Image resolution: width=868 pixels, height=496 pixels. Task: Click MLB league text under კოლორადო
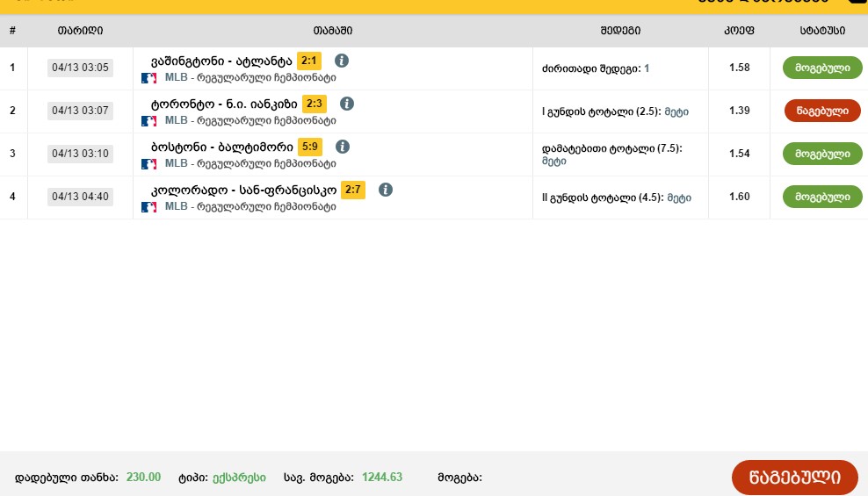(x=250, y=207)
